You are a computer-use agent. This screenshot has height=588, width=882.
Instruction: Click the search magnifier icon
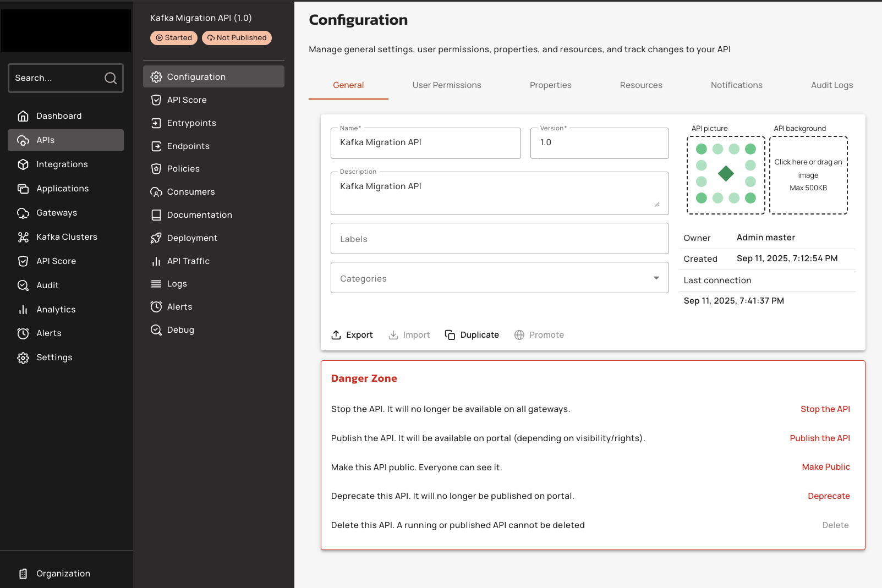pos(111,78)
